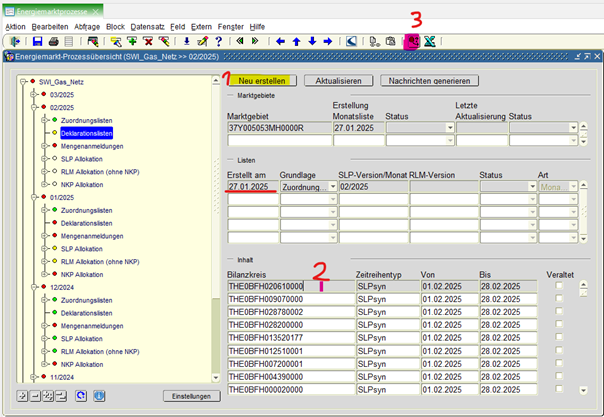
Task: Tick Veraltet checkbox for THE0BFH020610000
Action: point(559,286)
